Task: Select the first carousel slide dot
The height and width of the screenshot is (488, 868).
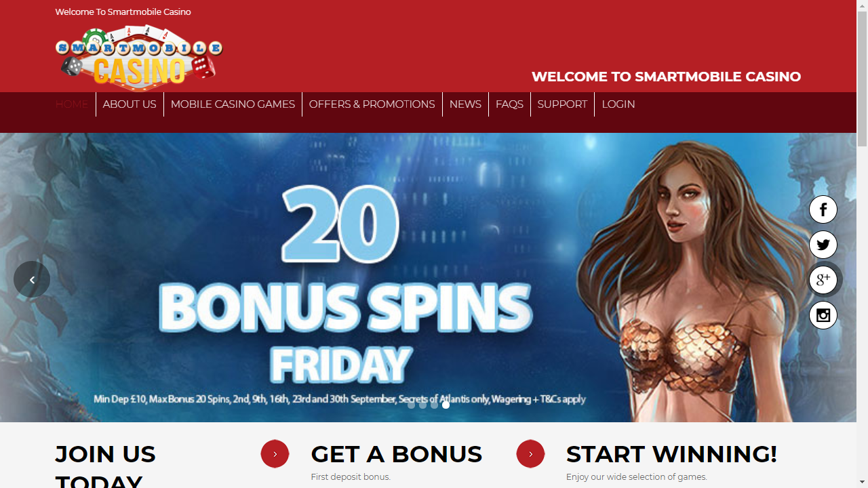Action: [411, 405]
